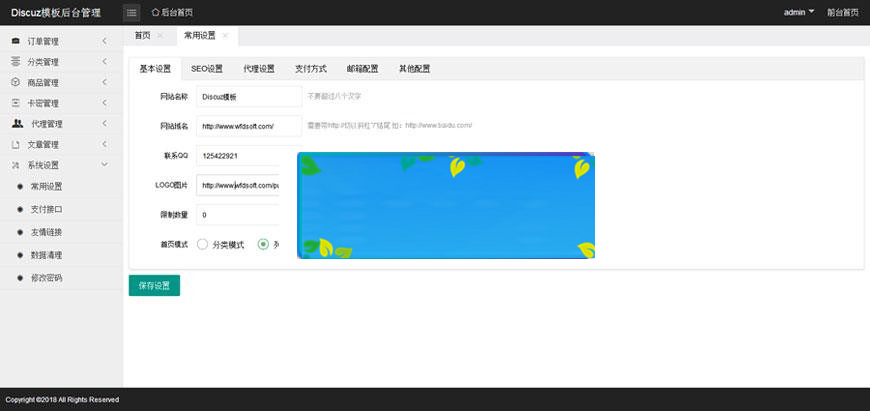
Task: Close the 常用设置 tab using its X
Action: (226, 36)
